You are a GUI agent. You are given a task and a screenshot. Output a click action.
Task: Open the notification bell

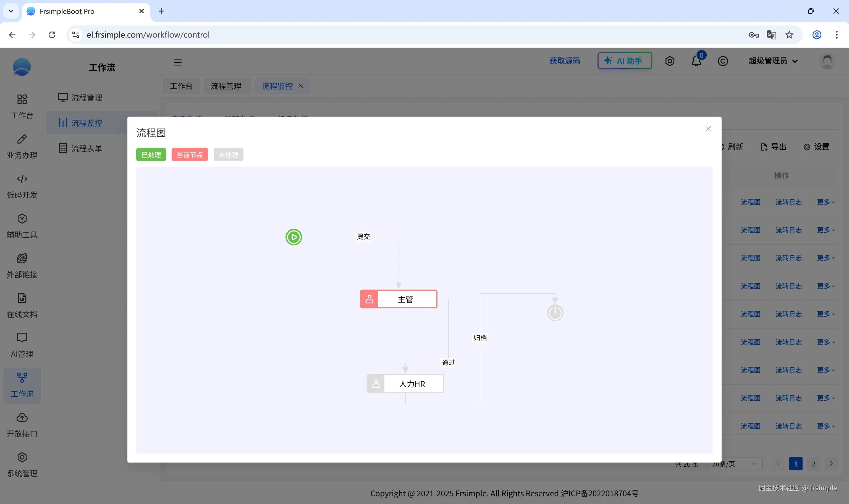(696, 61)
